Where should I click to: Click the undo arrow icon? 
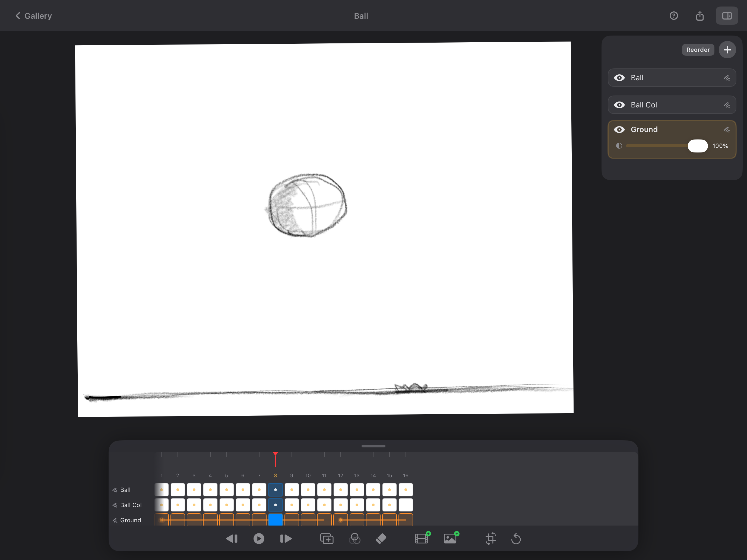(x=516, y=539)
